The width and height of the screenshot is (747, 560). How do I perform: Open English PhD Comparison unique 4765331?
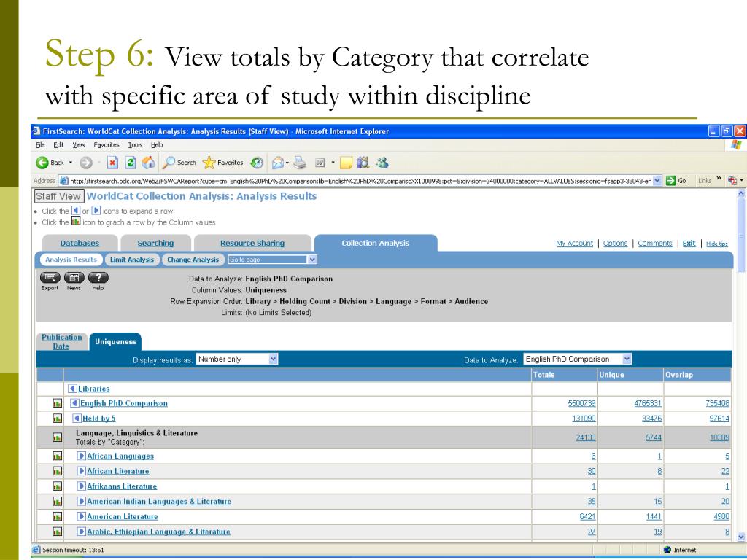[x=648, y=403]
